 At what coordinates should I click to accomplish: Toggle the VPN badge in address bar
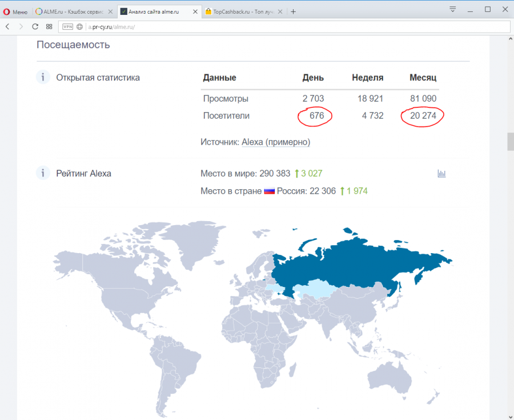click(68, 27)
